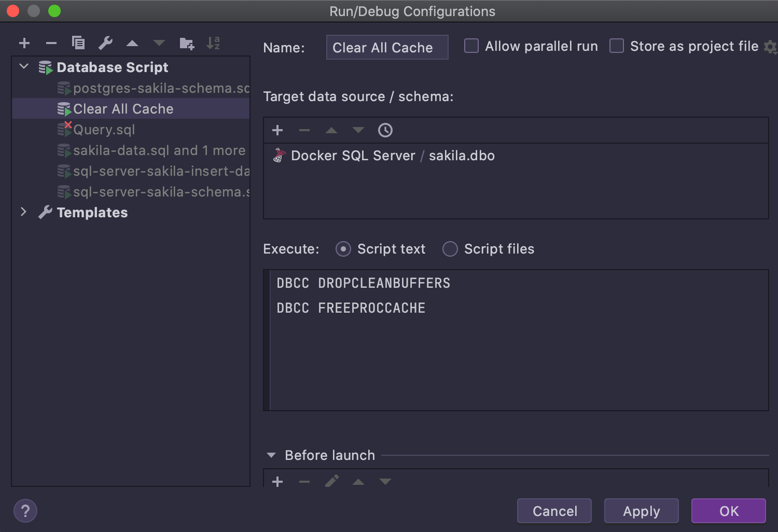Add a Before launch task

[277, 482]
